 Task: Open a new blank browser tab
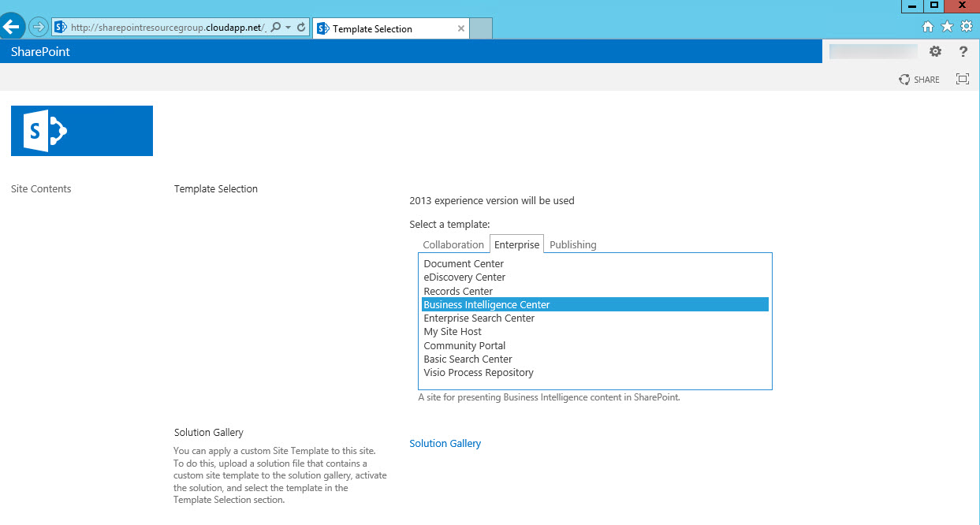(481, 28)
